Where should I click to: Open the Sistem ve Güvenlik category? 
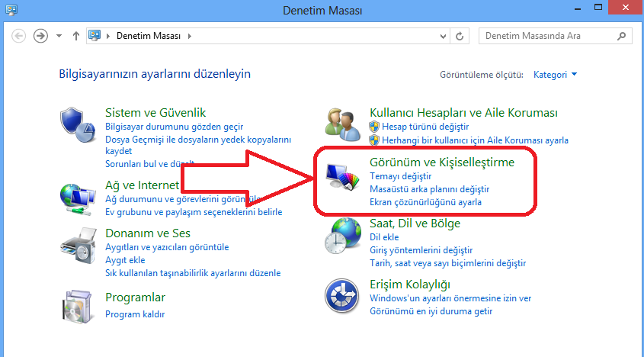pos(155,112)
